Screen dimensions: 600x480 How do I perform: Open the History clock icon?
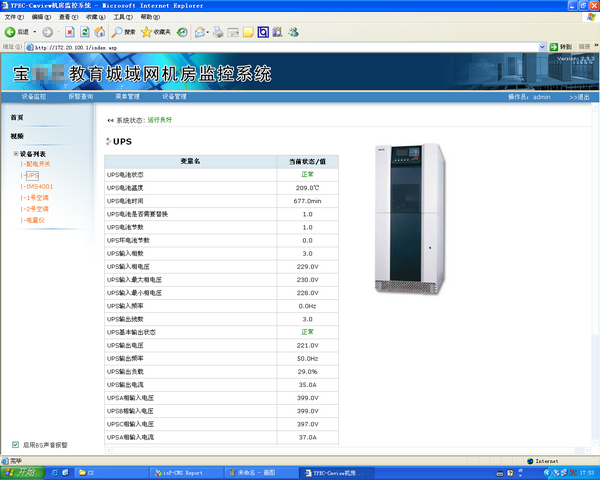pos(182,32)
